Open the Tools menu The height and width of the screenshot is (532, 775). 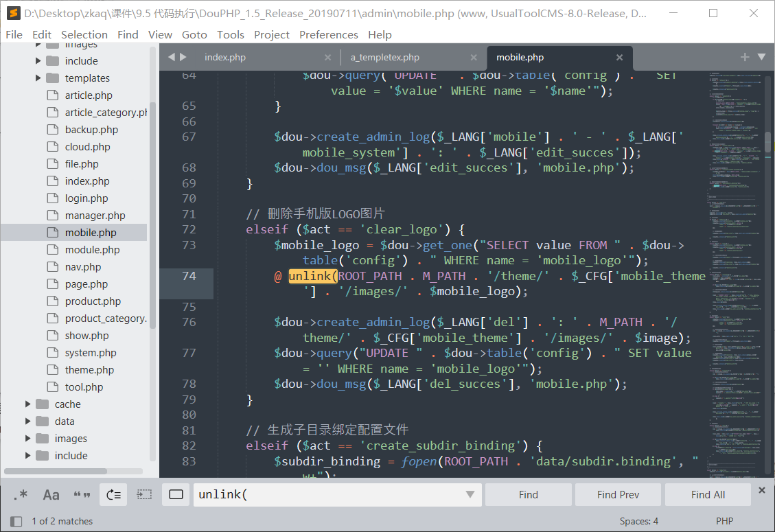click(x=231, y=34)
